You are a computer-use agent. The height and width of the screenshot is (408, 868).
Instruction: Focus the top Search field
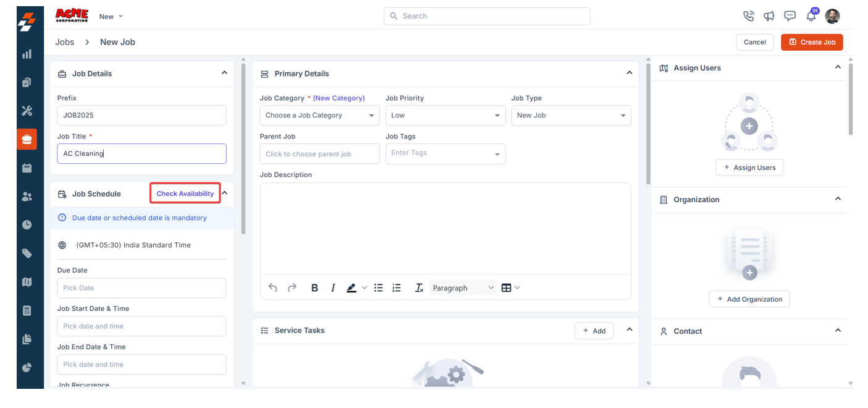click(x=487, y=16)
